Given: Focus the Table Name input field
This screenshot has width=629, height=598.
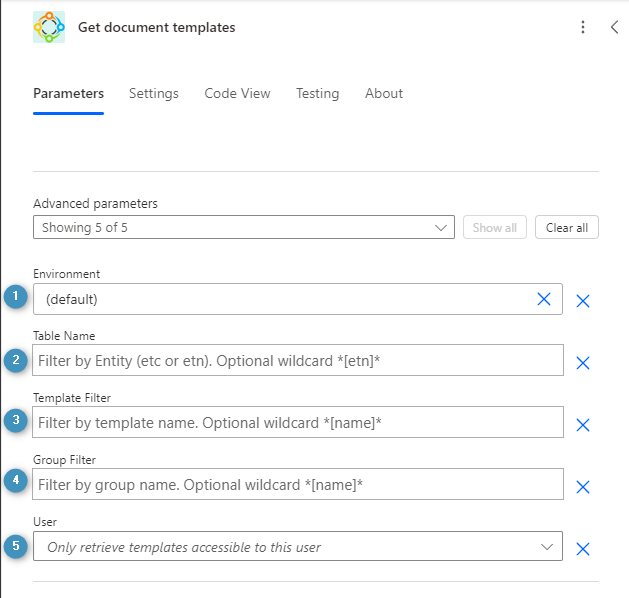Looking at the screenshot, I should [298, 360].
